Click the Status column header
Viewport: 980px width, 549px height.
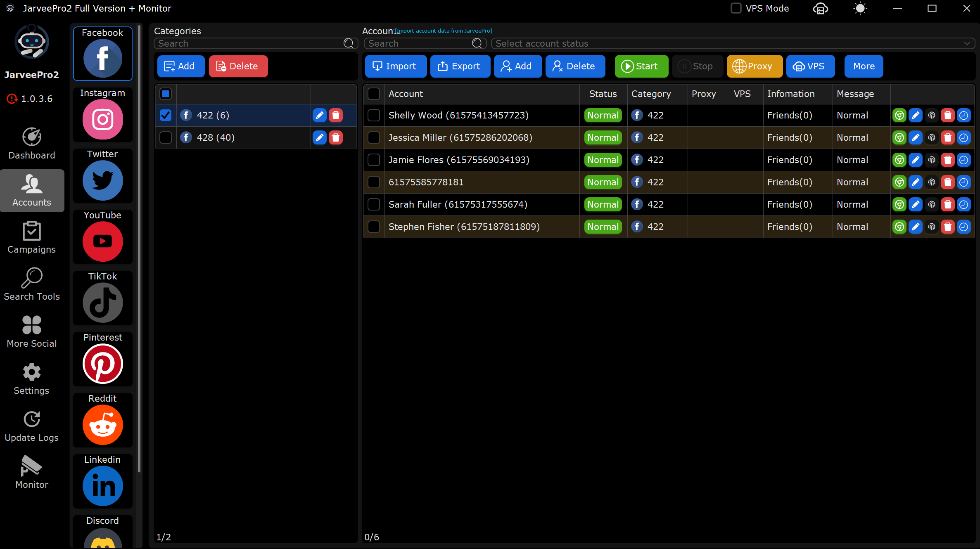[x=603, y=94]
